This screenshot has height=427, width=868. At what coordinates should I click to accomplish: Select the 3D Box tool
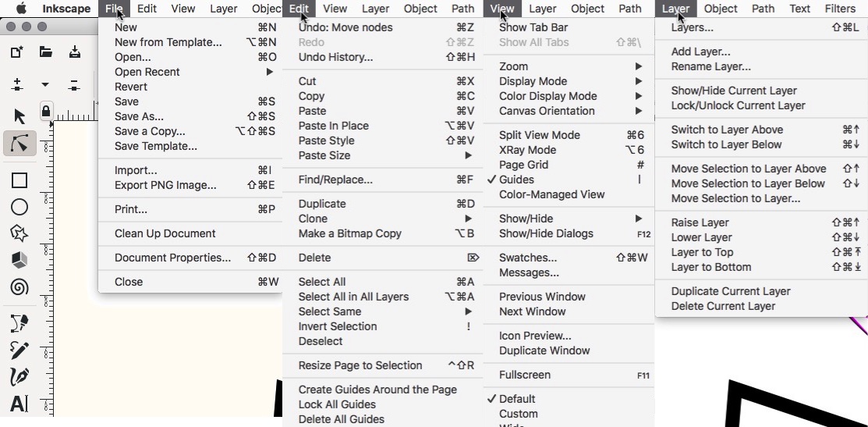click(19, 260)
